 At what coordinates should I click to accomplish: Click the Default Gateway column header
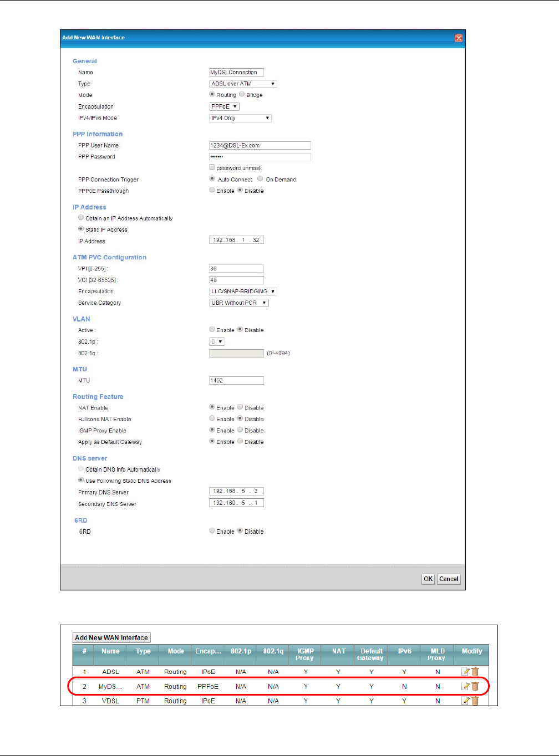tap(371, 655)
